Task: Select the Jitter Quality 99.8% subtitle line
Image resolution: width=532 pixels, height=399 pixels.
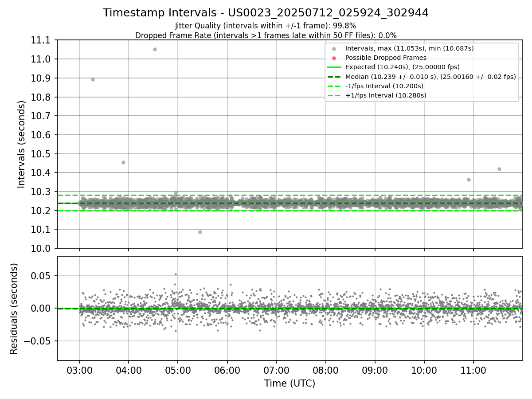Action: tap(266, 26)
